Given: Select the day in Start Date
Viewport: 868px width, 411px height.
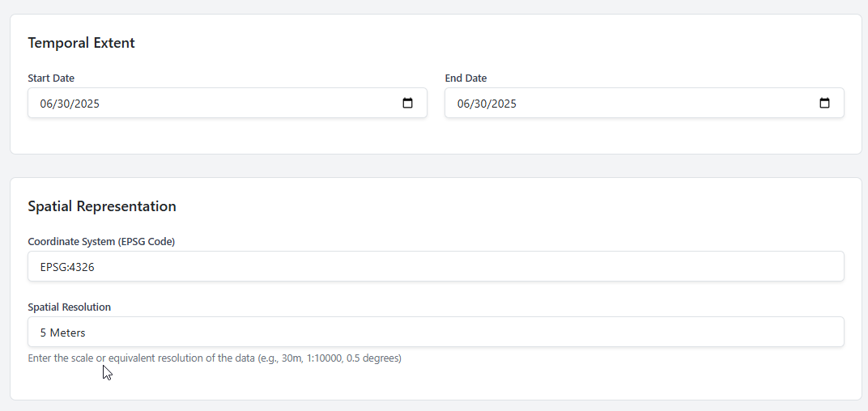Looking at the screenshot, I should 63,104.
